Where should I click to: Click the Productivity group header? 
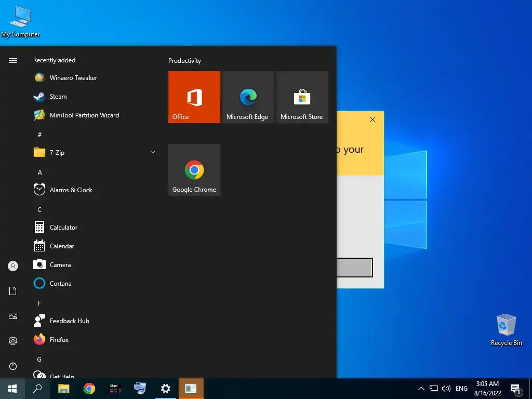click(x=184, y=61)
